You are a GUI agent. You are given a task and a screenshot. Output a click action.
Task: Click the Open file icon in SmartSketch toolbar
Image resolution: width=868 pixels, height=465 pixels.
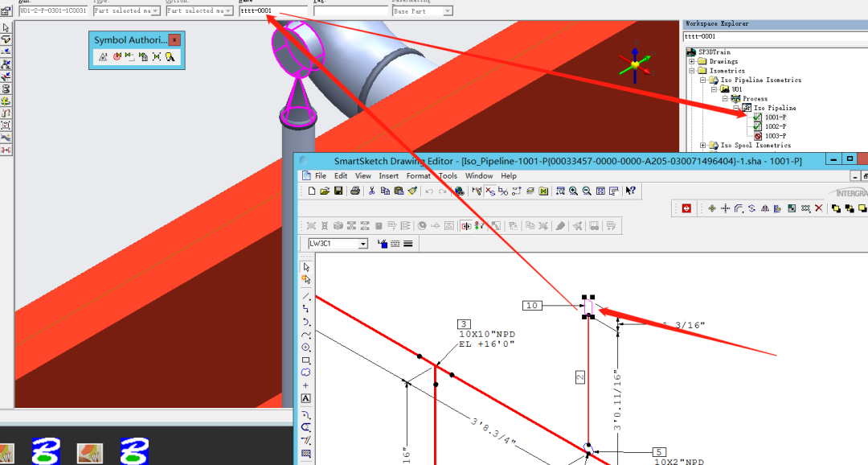coord(325,191)
